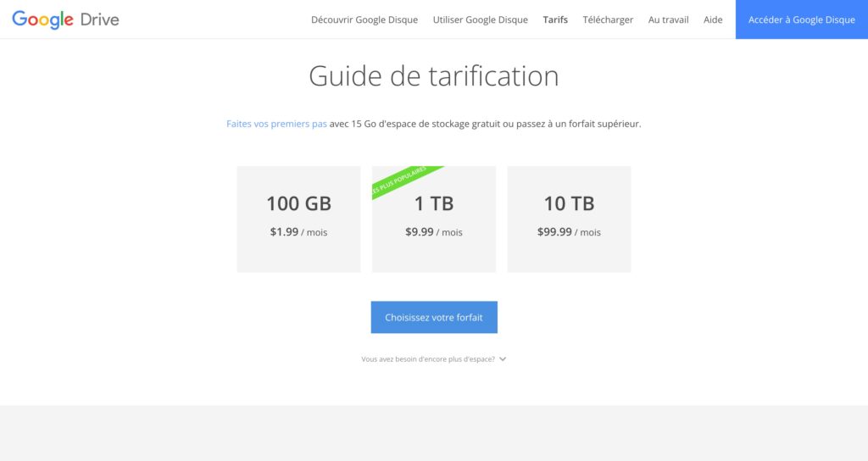Screen dimensions: 868x461
Task: Open Découvrir Google Disque menu item
Action: click(x=364, y=20)
